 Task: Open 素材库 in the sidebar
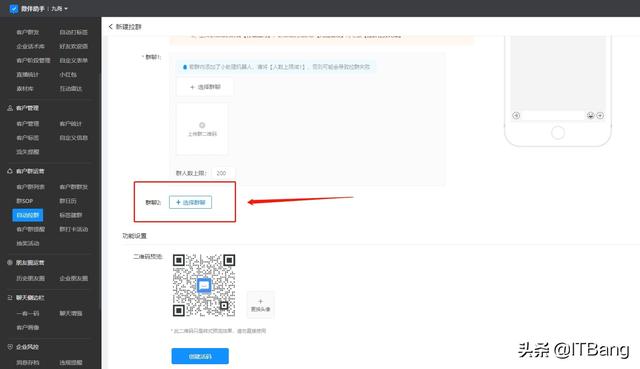coord(24,89)
